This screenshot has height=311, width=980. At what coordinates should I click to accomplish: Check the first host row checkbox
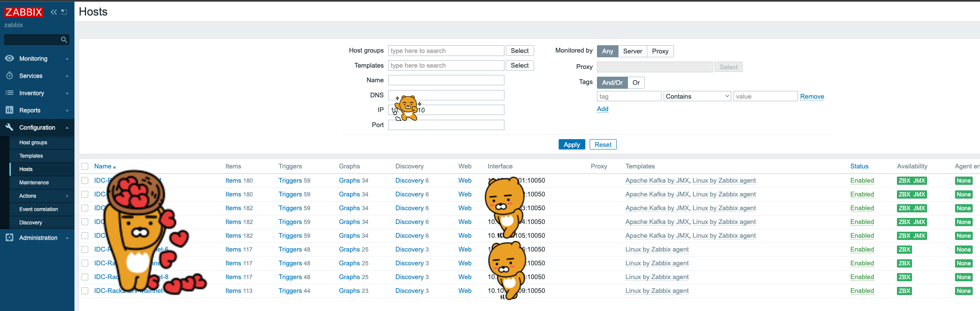[x=85, y=180]
